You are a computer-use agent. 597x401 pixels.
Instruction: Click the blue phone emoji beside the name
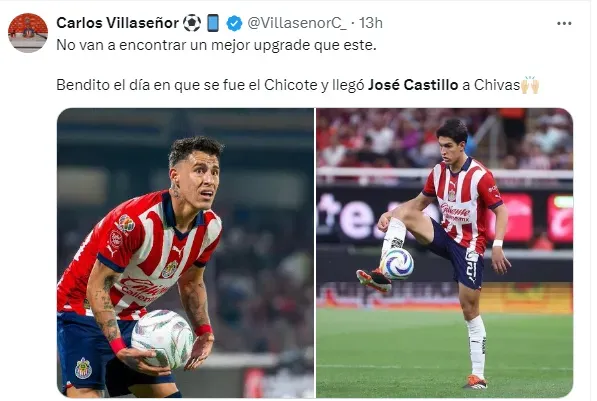(213, 23)
